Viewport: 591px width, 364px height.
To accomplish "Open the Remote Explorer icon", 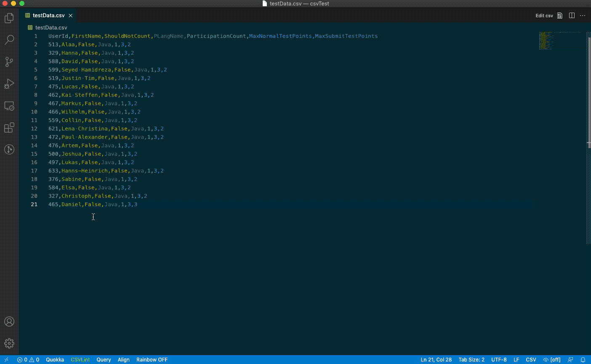I will pos(9,106).
